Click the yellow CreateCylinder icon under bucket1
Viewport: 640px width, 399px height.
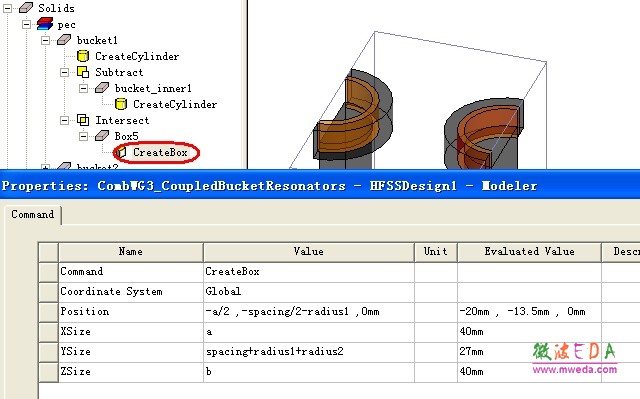click(x=83, y=56)
